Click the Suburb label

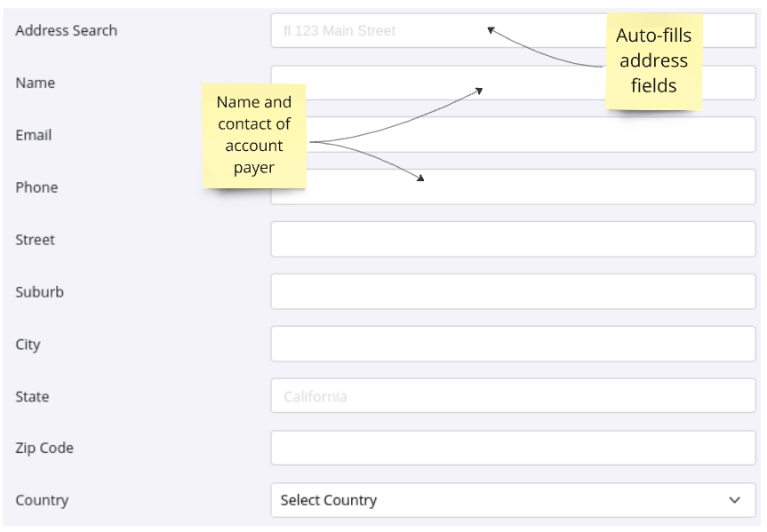click(x=39, y=292)
